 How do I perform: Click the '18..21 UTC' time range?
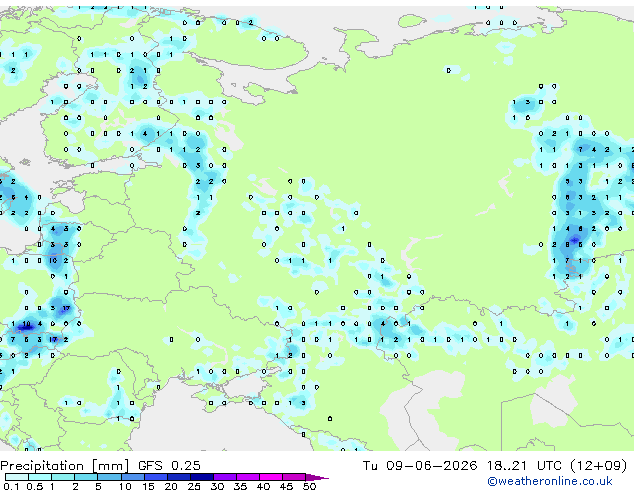pos(524,466)
